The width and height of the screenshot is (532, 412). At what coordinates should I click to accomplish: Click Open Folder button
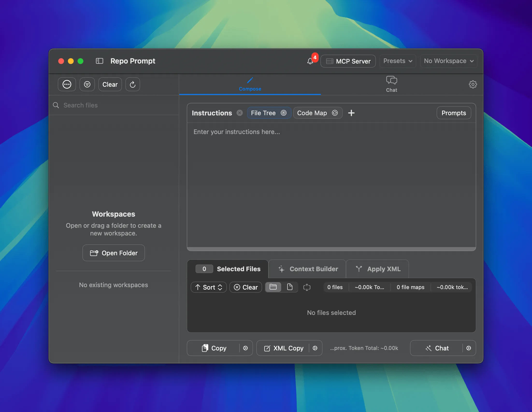(114, 253)
